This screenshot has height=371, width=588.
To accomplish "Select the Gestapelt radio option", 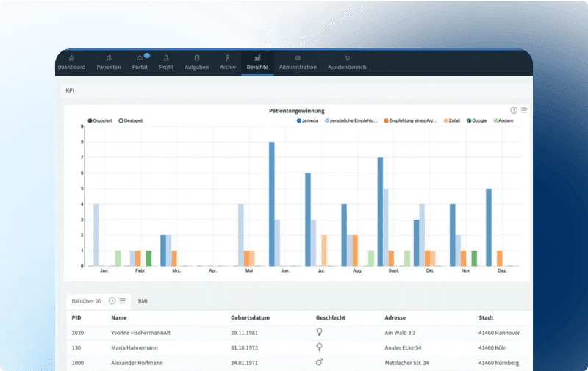I will click(x=121, y=120).
